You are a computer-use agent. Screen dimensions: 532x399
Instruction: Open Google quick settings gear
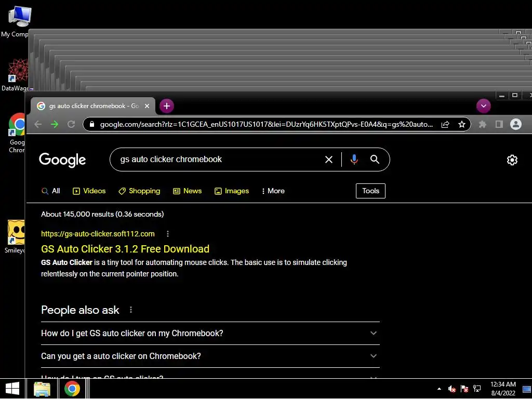512,160
